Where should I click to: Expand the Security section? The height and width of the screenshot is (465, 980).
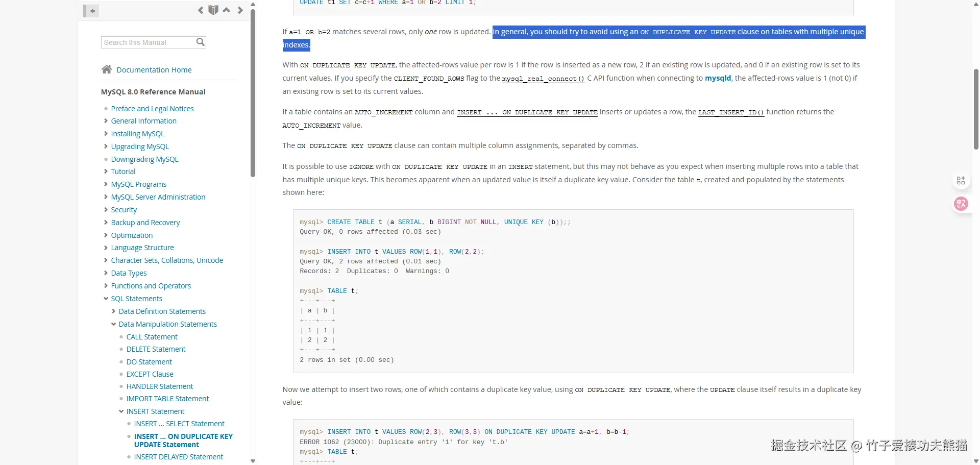pos(106,210)
